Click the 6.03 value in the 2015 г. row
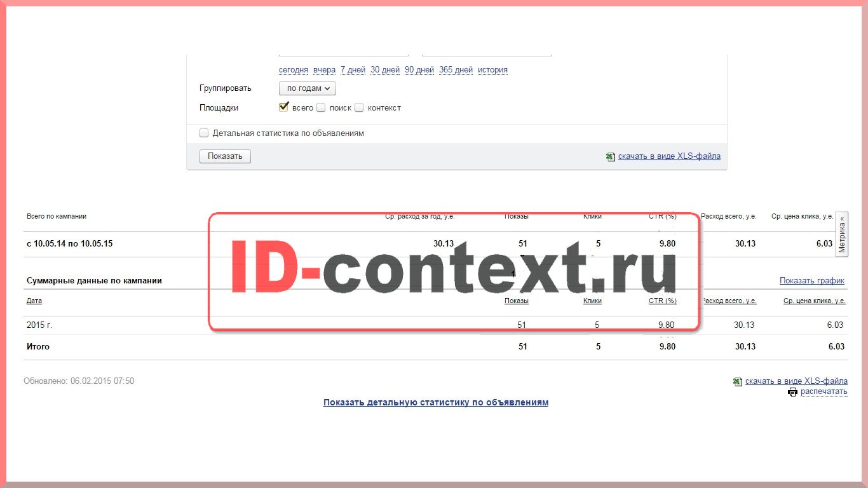 [835, 325]
